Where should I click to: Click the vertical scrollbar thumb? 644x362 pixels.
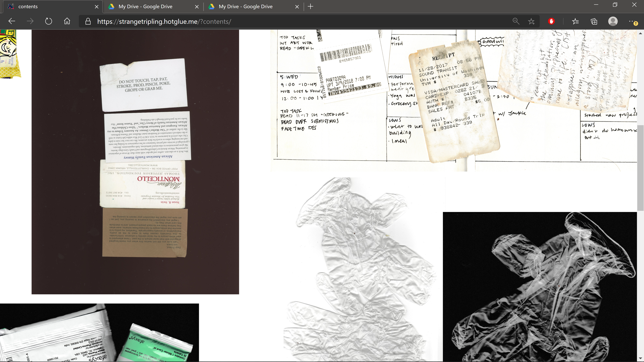pos(640,168)
